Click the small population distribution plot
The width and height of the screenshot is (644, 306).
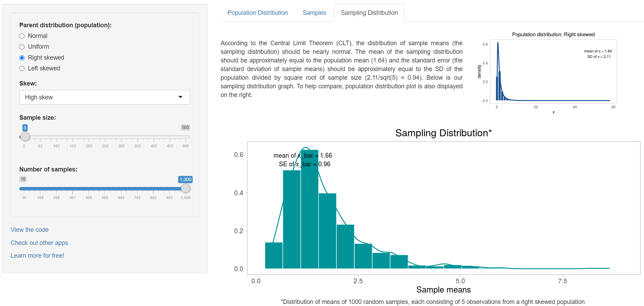tap(553, 72)
